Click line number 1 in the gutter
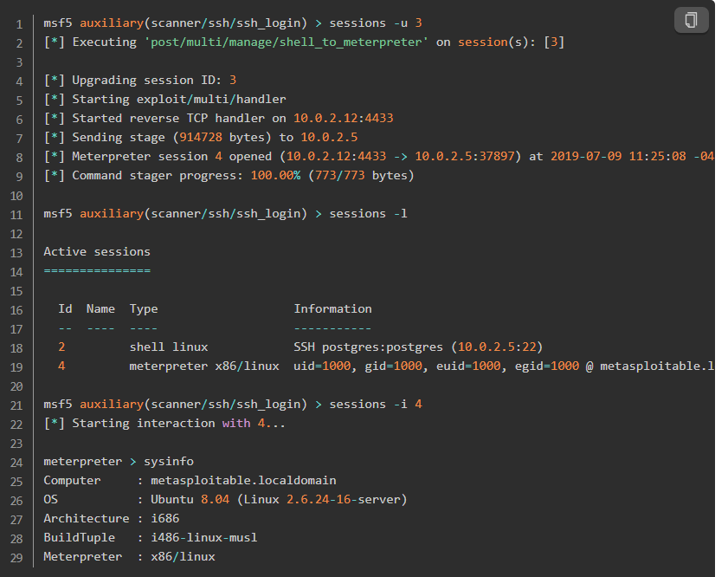The height and width of the screenshot is (577, 728). click(19, 24)
